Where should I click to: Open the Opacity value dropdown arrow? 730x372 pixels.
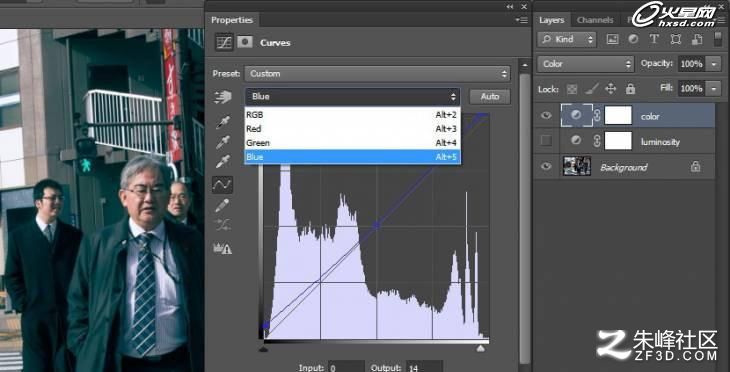tap(713, 64)
